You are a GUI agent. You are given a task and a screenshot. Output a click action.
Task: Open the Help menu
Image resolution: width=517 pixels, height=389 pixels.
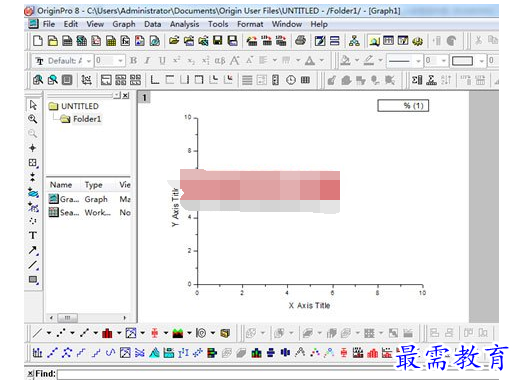coord(319,24)
